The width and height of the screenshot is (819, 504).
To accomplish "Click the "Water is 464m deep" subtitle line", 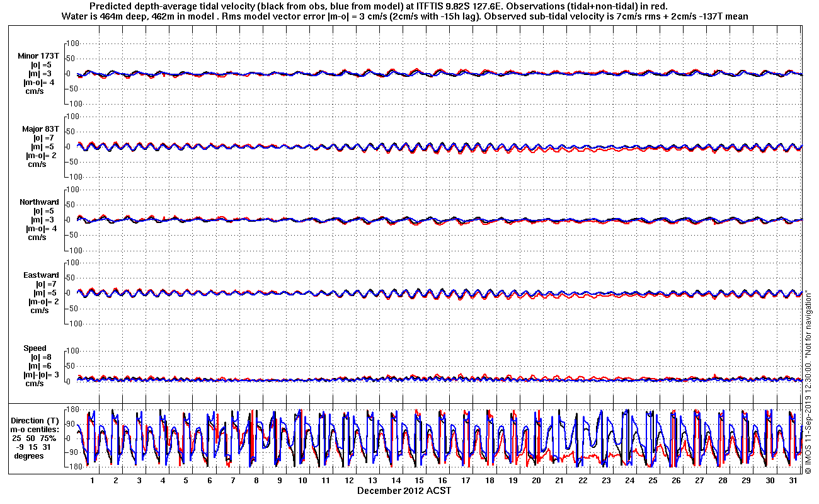I will (405, 16).
